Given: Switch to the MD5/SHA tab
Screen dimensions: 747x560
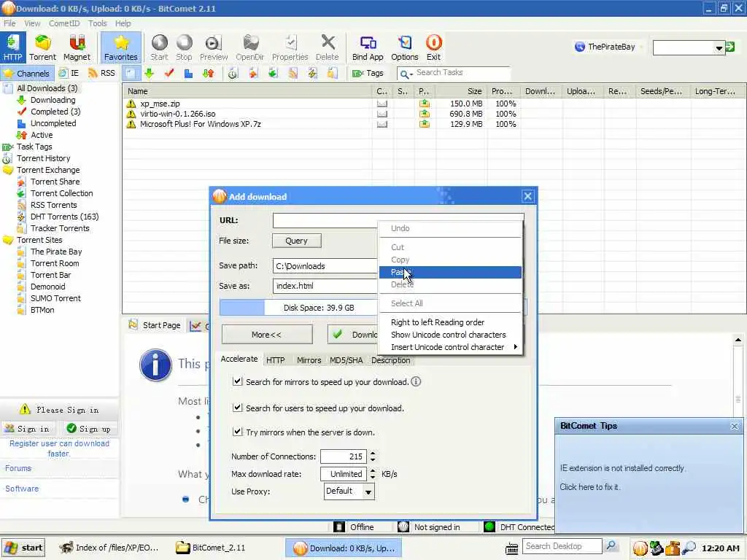Looking at the screenshot, I should click(347, 360).
